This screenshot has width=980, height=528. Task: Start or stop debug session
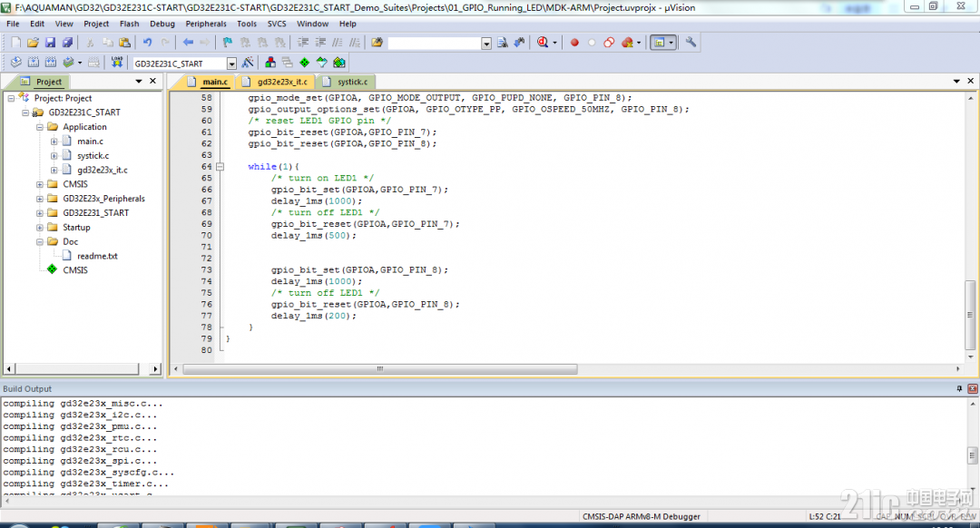(x=543, y=43)
